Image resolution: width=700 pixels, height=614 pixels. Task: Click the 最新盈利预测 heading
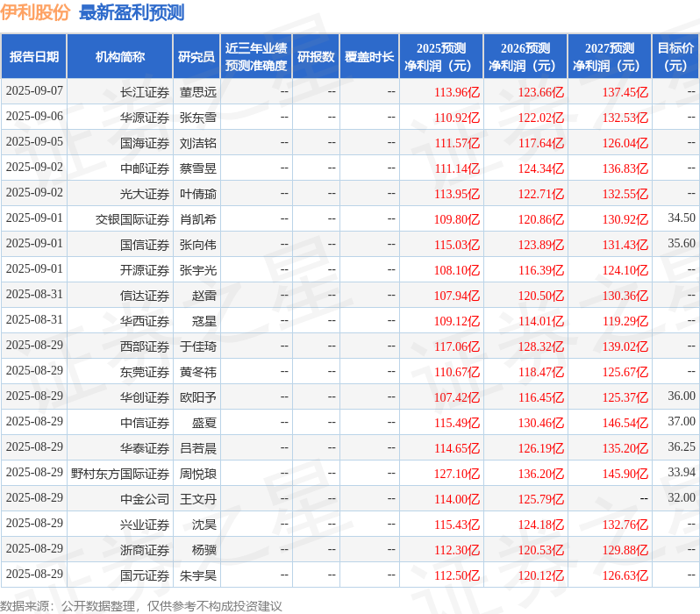[132, 12]
